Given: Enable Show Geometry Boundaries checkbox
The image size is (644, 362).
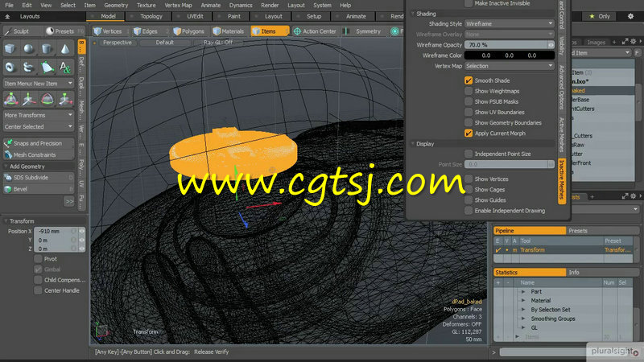Looking at the screenshot, I should (469, 122).
